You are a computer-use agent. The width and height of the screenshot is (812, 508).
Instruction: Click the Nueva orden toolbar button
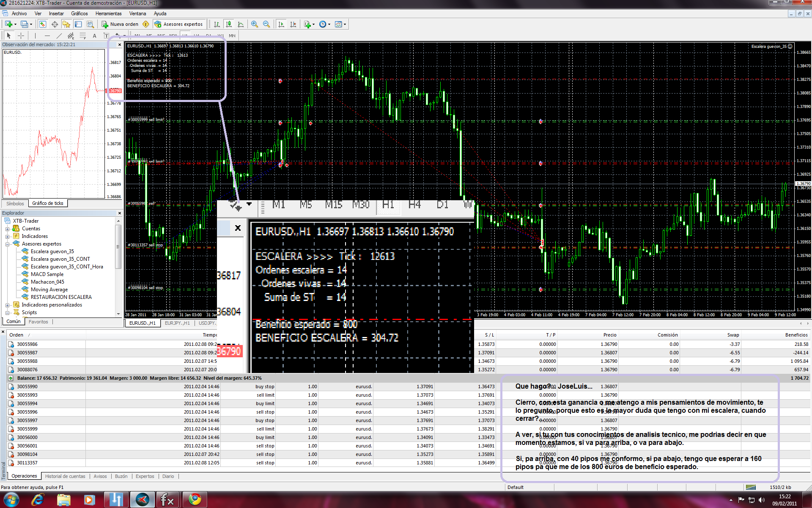(x=120, y=24)
